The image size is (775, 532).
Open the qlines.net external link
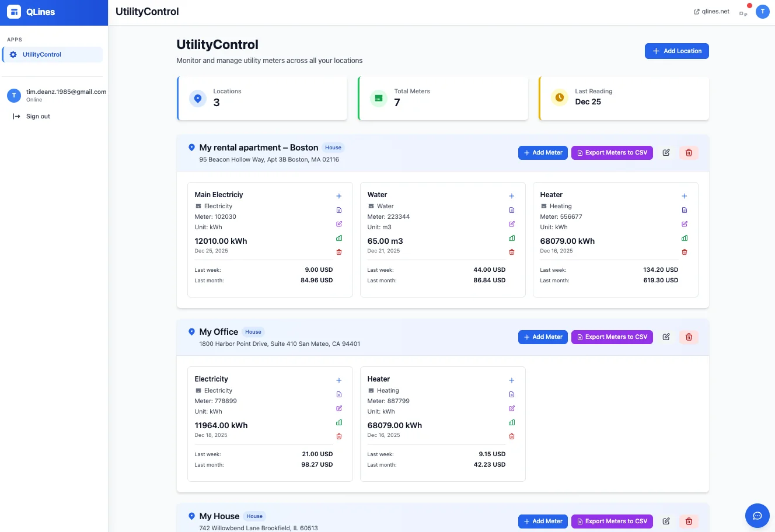(711, 12)
